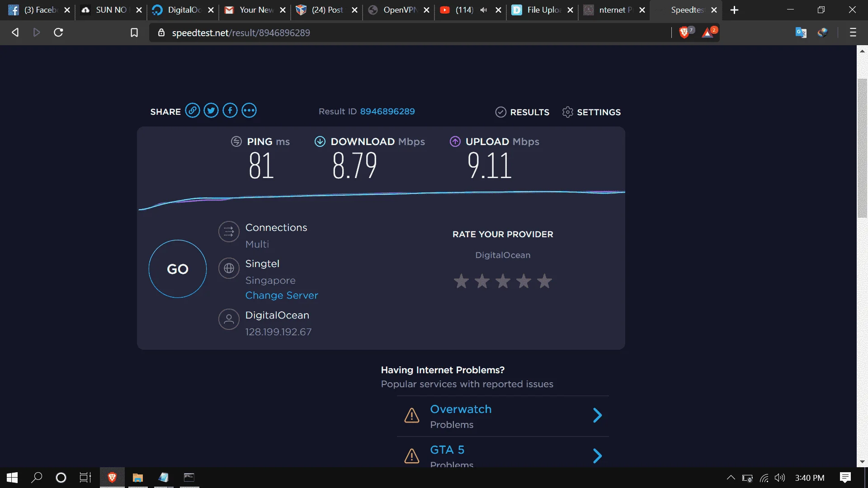The width and height of the screenshot is (868, 488).
Task: Mute the YouTube tab audio icon
Action: pyautogui.click(x=484, y=10)
